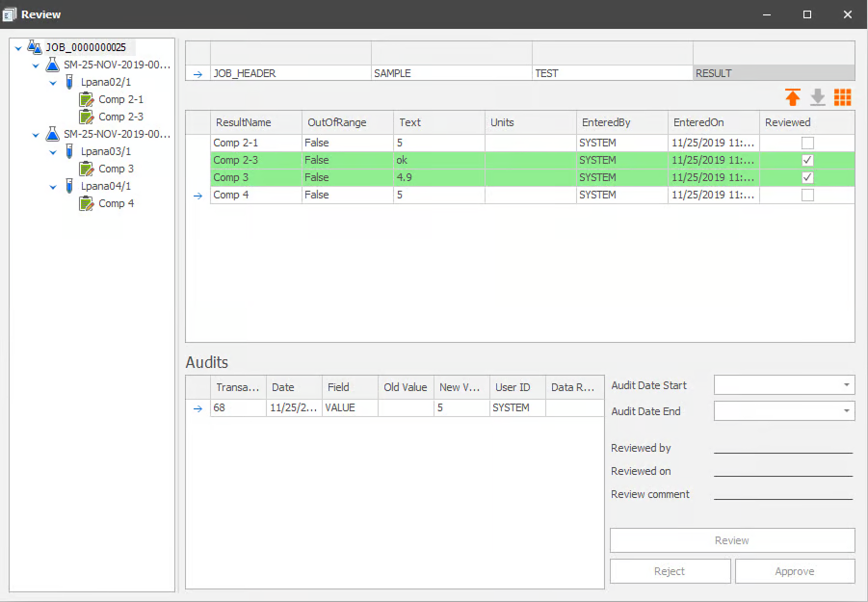Viewport: 868px width, 602px height.
Task: Click the gray download arrow icon
Action: click(817, 97)
